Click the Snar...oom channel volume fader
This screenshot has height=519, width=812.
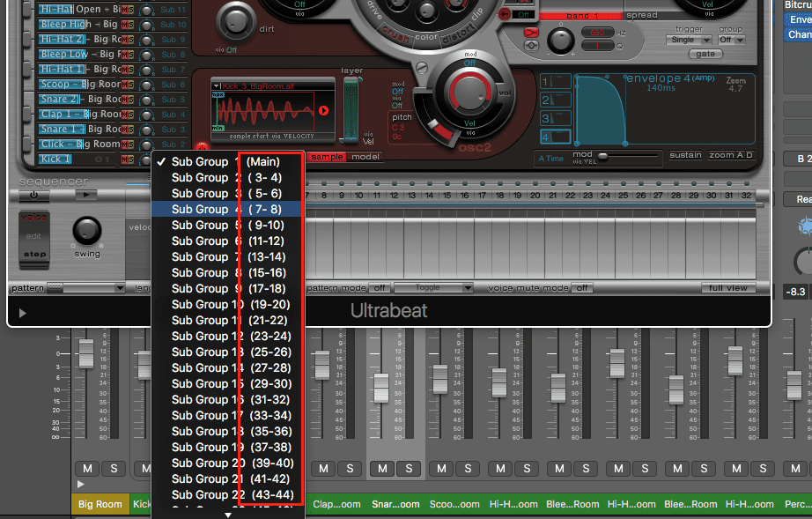click(x=381, y=388)
